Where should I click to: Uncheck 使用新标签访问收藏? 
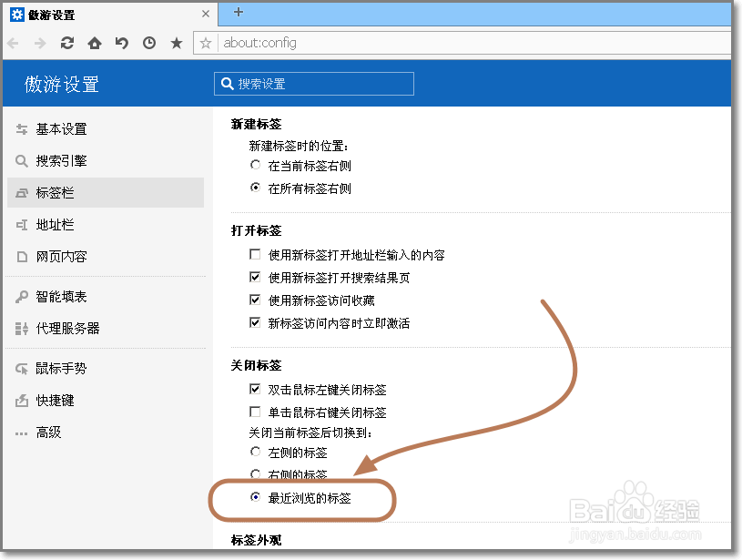click(x=255, y=300)
